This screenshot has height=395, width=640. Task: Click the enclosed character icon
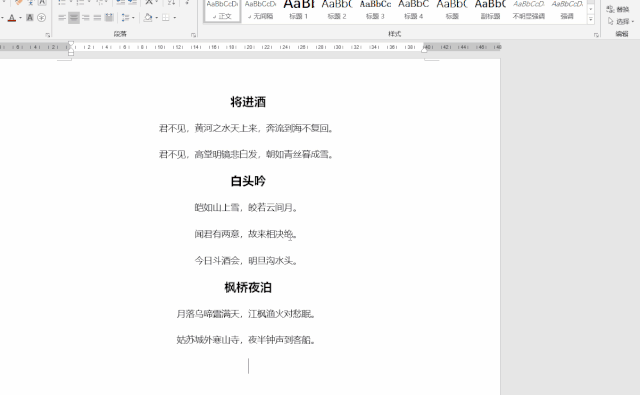click(41, 18)
